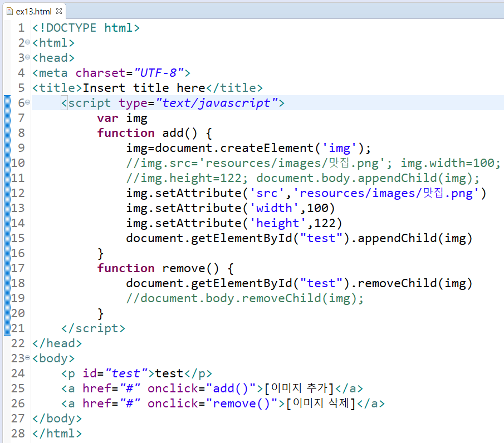Collapse the html tag fold on line 2
The height and width of the screenshot is (443, 504).
click(x=28, y=42)
